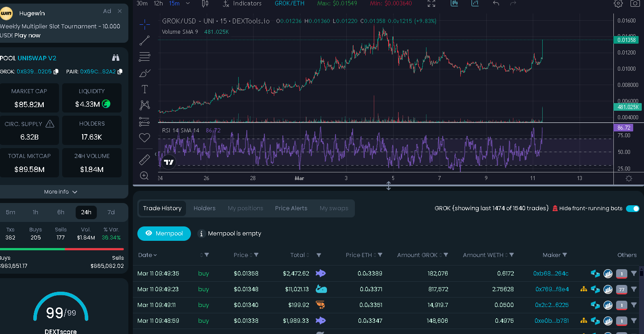
Task: Select the 1h stats period
Action: (x=36, y=212)
